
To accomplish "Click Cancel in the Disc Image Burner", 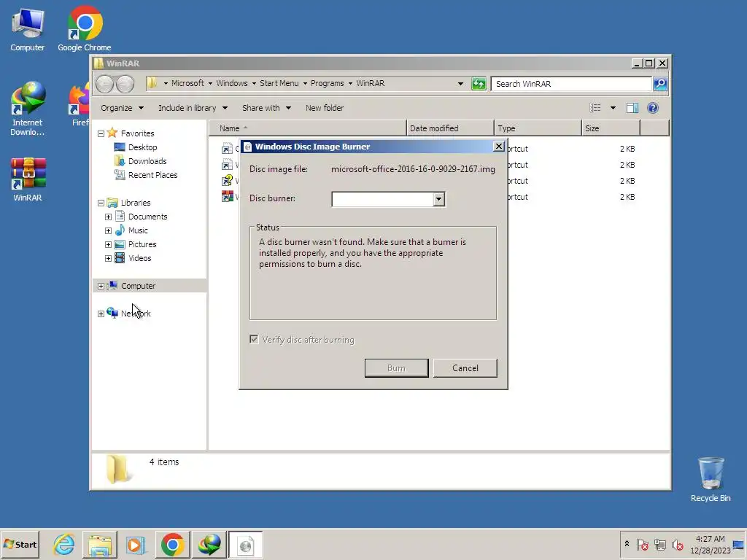I will pyautogui.click(x=465, y=368).
